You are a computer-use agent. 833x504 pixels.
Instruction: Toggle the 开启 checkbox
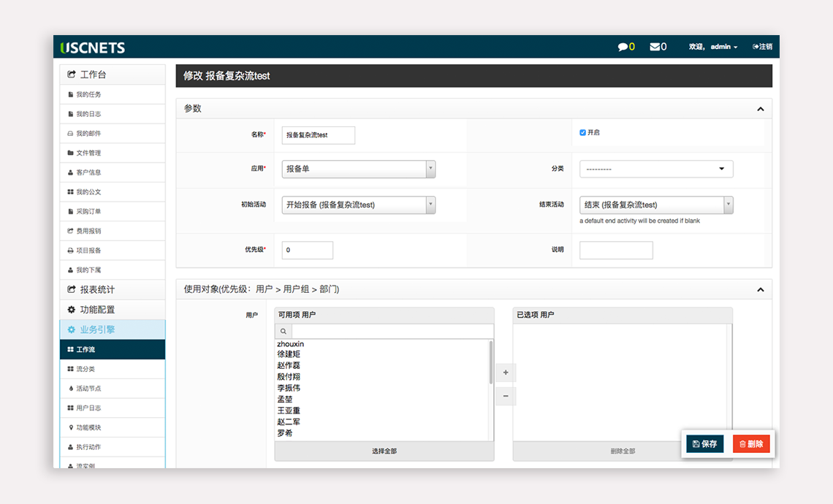tap(582, 133)
